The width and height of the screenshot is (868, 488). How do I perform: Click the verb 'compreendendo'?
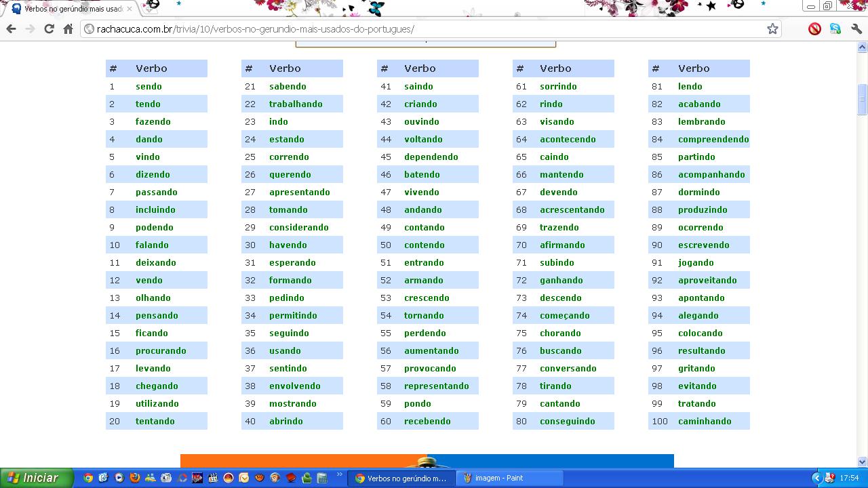[x=713, y=139]
